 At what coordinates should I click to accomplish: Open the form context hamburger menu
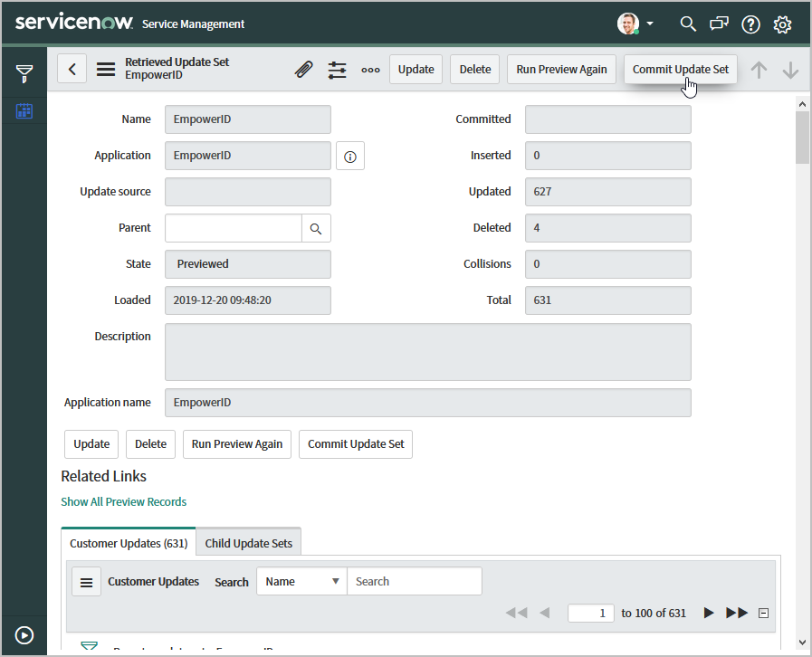[x=106, y=70]
